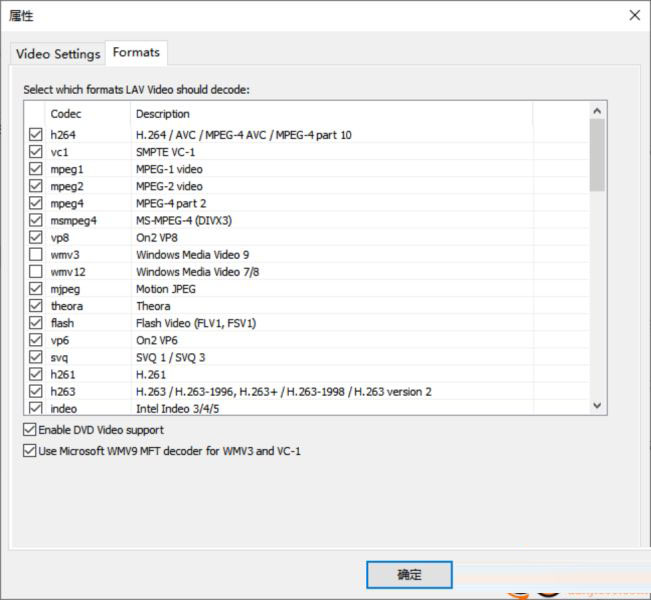Uncheck the h264 codec checkbox
The width and height of the screenshot is (651, 600).
(x=36, y=135)
